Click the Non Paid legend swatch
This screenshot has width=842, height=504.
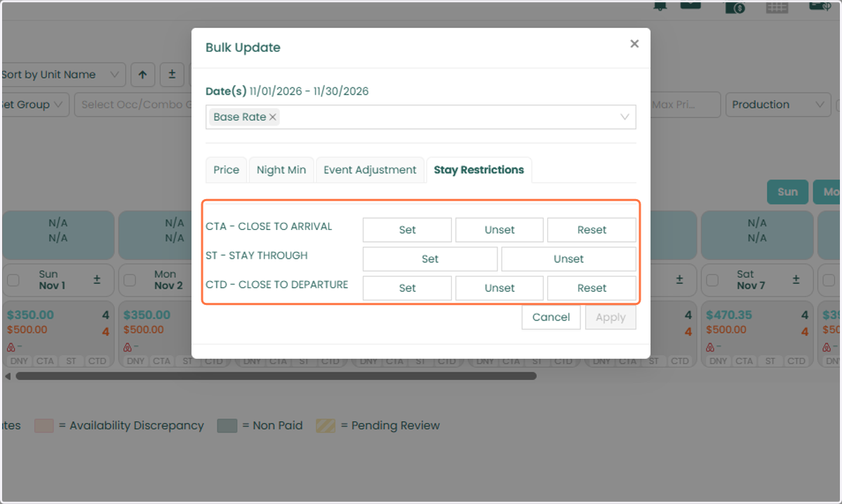[227, 425]
